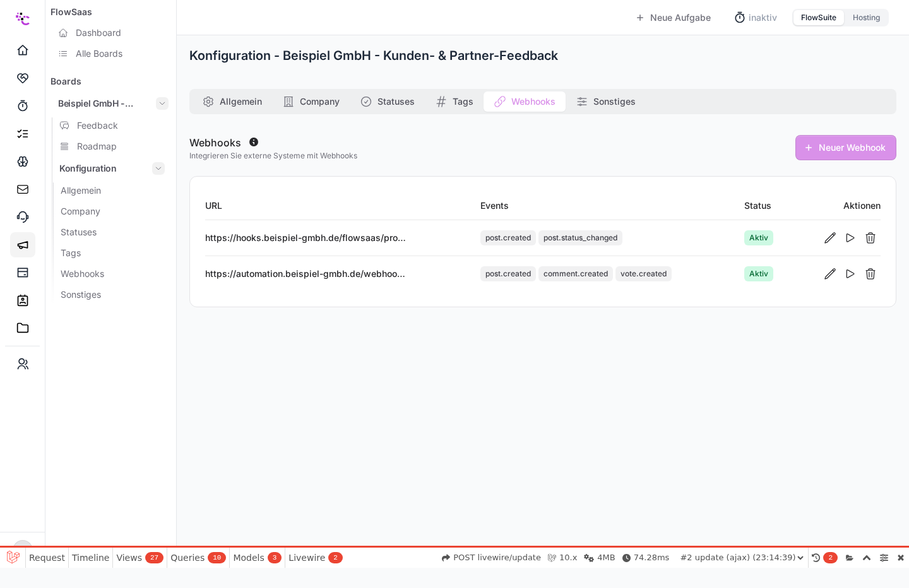909x588 pixels.
Task: Click the post.status_changed event tag
Action: [580, 238]
